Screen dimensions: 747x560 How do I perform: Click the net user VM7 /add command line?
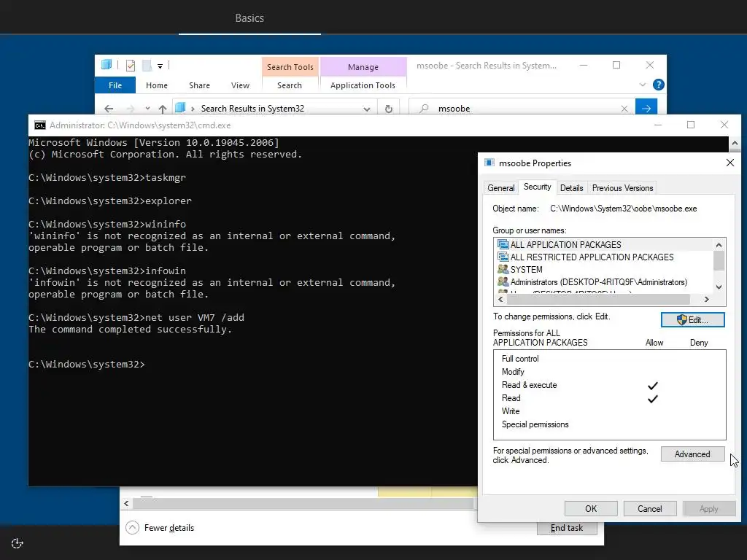136,318
